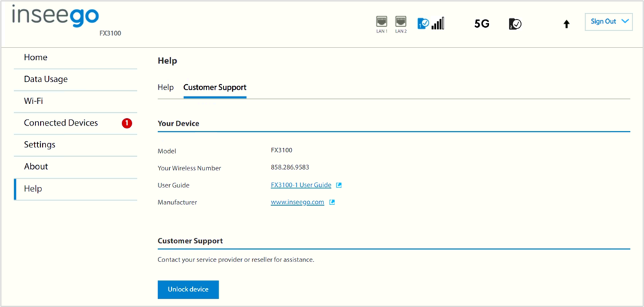Image resolution: width=644 pixels, height=307 pixels.
Task: Click the blue SIM 1 status icon
Action: 423,23
